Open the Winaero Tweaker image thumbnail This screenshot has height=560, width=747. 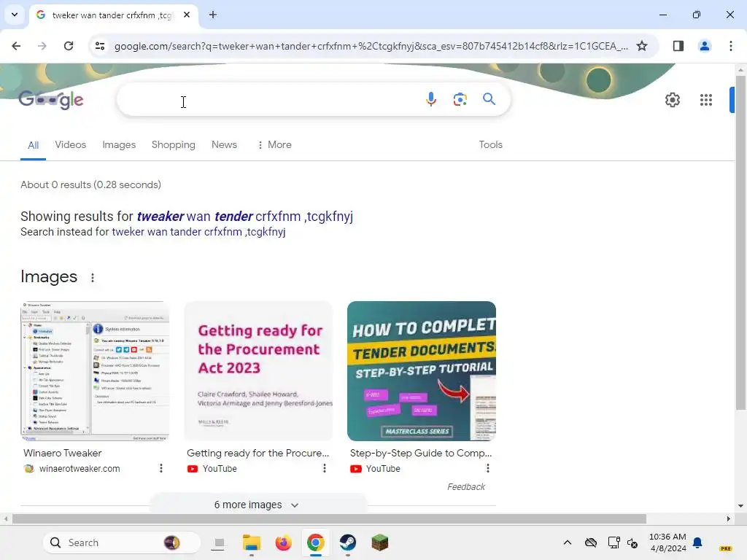[x=95, y=371]
